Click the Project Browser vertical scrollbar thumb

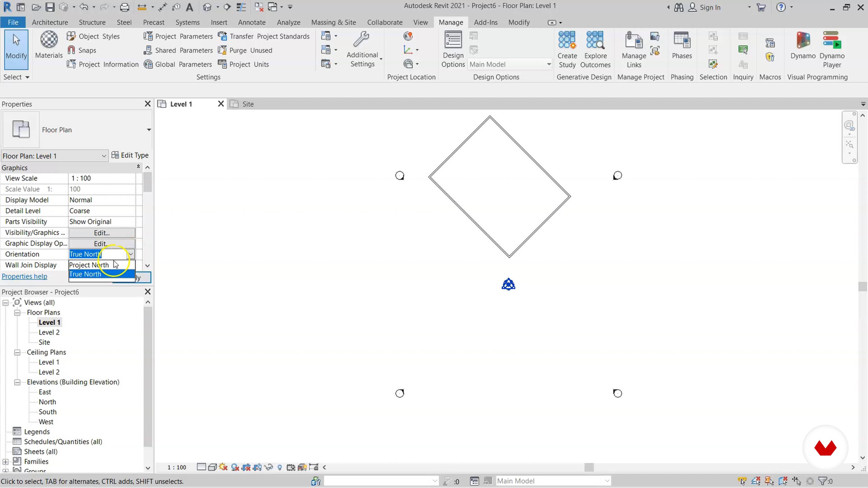tap(148, 377)
